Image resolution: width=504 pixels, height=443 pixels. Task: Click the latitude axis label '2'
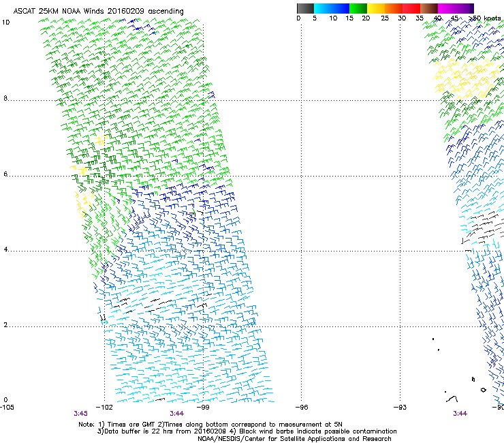5,325
